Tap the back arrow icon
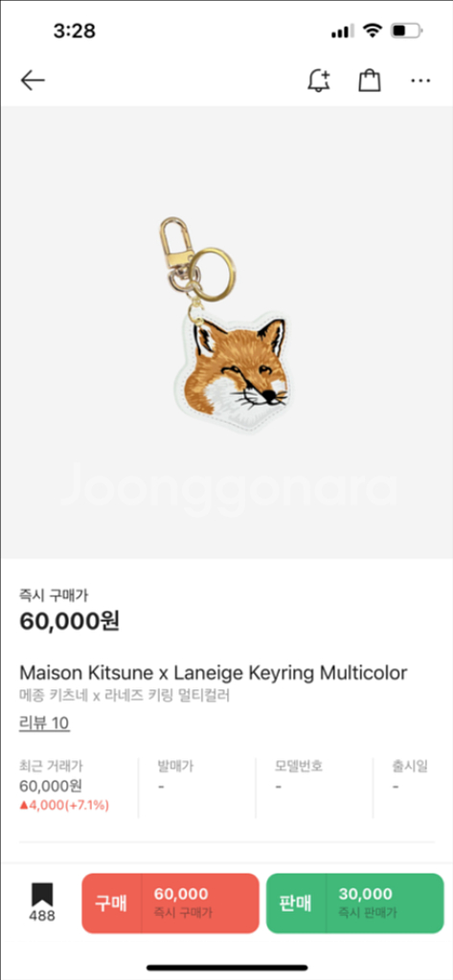The height and width of the screenshot is (980, 453). [x=33, y=80]
